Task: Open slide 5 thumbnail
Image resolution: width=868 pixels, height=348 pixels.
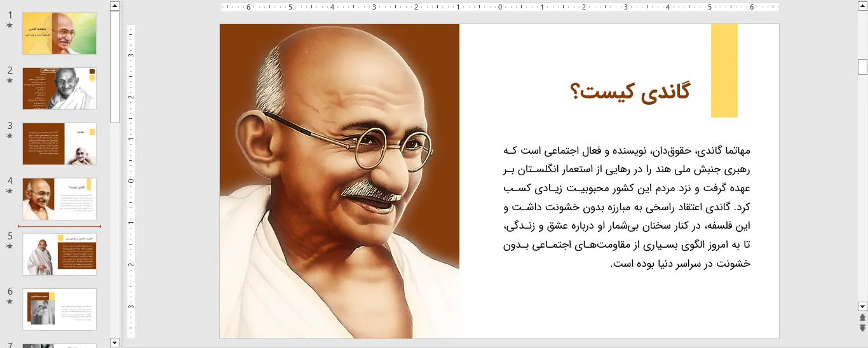Action: tap(60, 254)
